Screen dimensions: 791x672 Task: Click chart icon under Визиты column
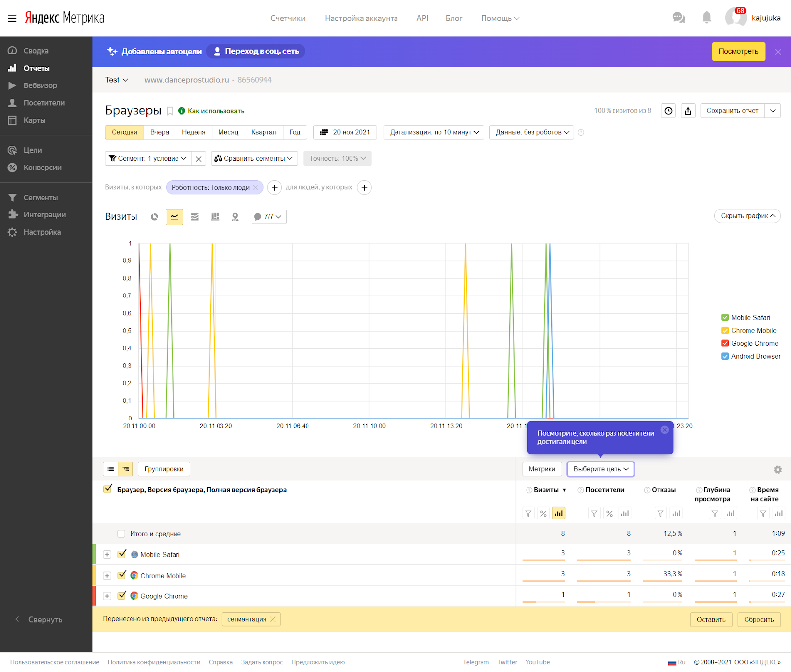559,514
